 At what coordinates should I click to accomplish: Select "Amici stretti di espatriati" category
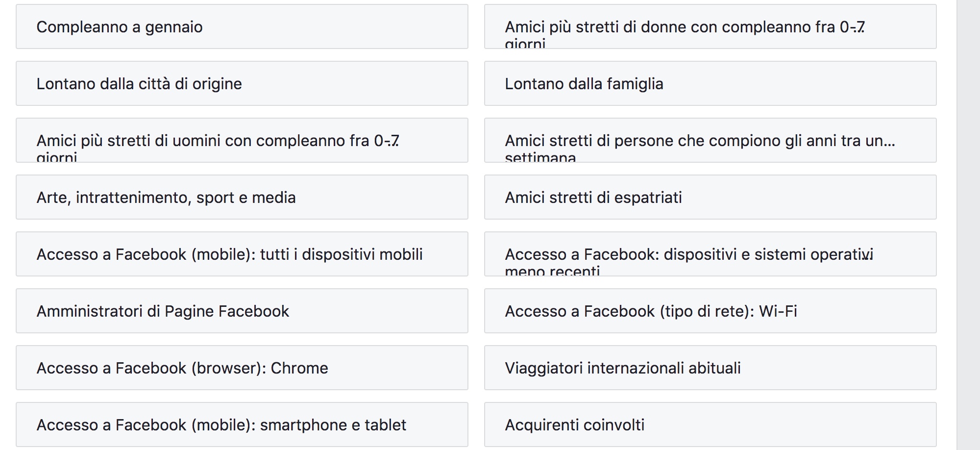pyautogui.click(x=710, y=198)
